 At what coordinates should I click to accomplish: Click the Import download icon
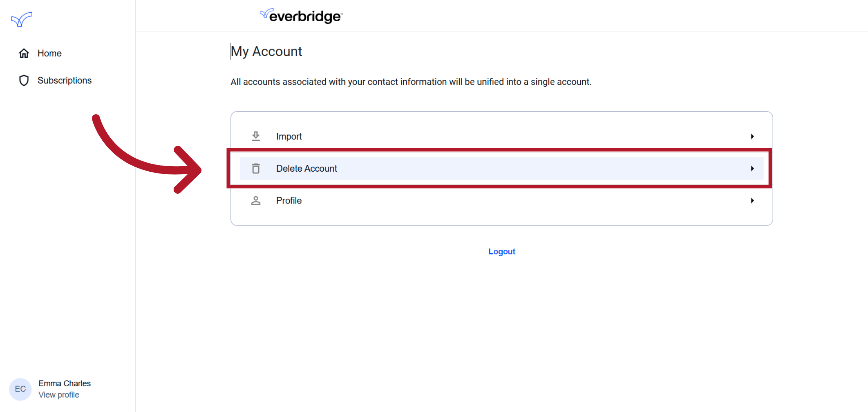pos(256,136)
